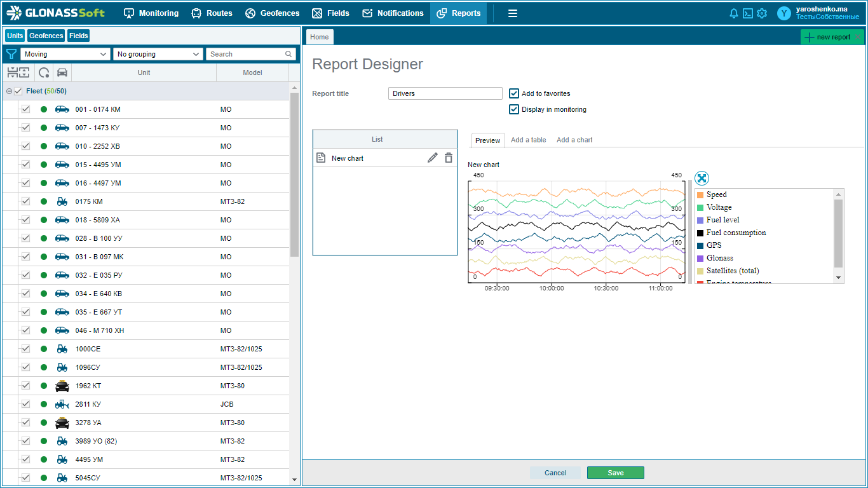Uncheck unit 5045СУ
The image size is (868, 488).
click(25, 478)
